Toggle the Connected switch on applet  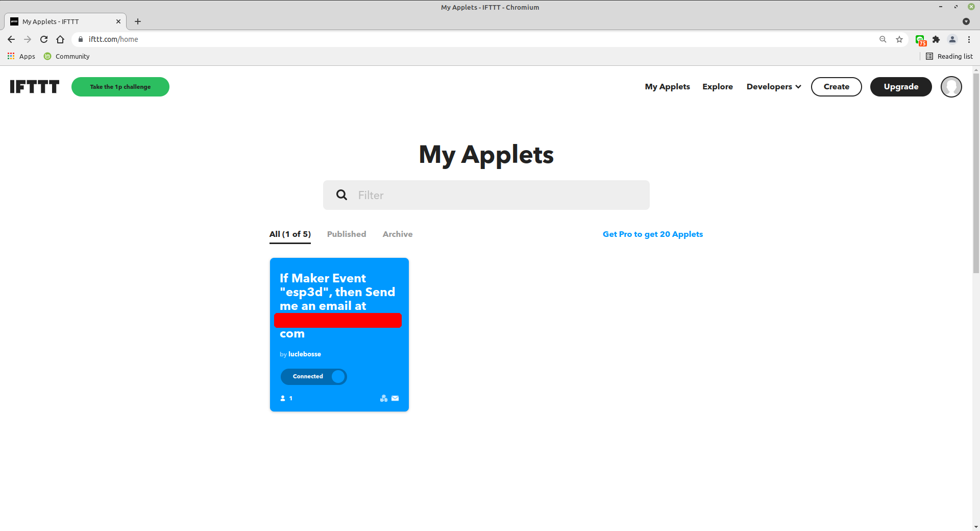tap(313, 377)
